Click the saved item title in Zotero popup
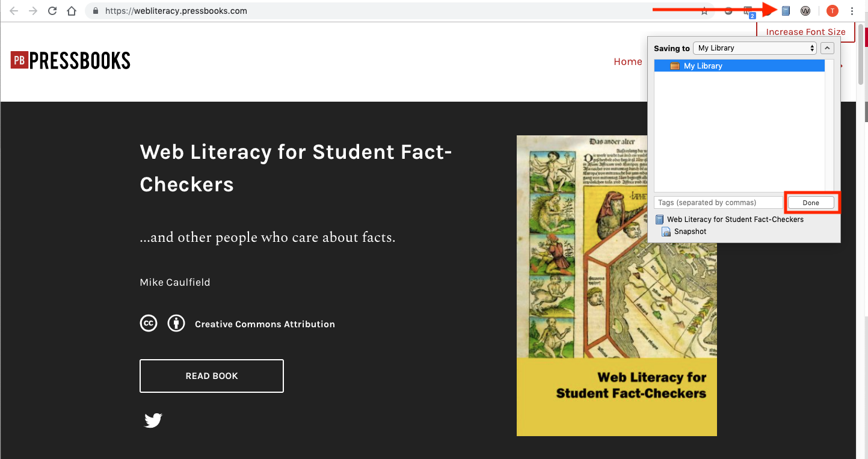The height and width of the screenshot is (459, 868). coord(735,220)
